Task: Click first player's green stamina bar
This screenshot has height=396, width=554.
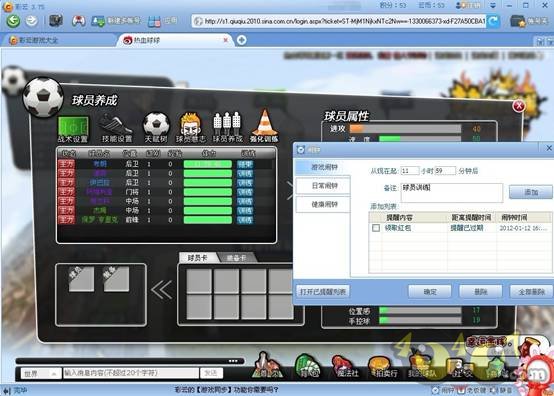Action: pyautogui.click(x=208, y=164)
